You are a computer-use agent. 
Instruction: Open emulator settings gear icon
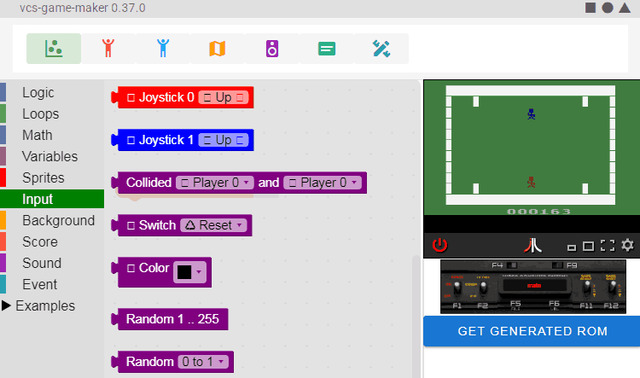pyautogui.click(x=627, y=245)
